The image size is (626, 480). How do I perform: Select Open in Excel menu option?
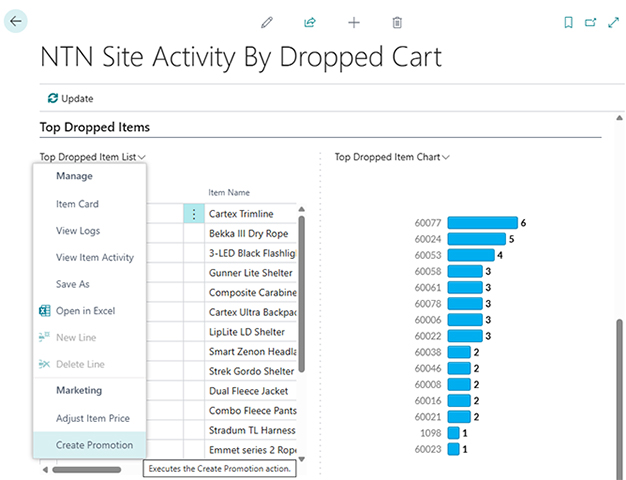[x=85, y=311]
